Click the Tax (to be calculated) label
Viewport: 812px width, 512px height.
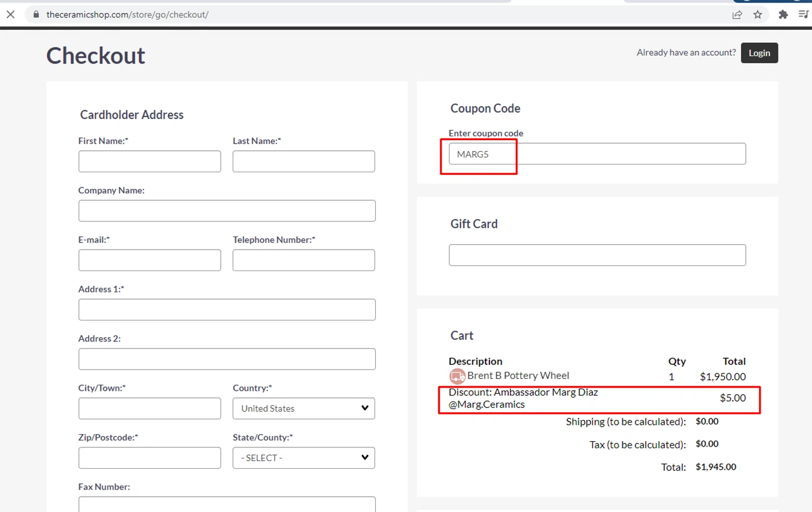pos(638,445)
